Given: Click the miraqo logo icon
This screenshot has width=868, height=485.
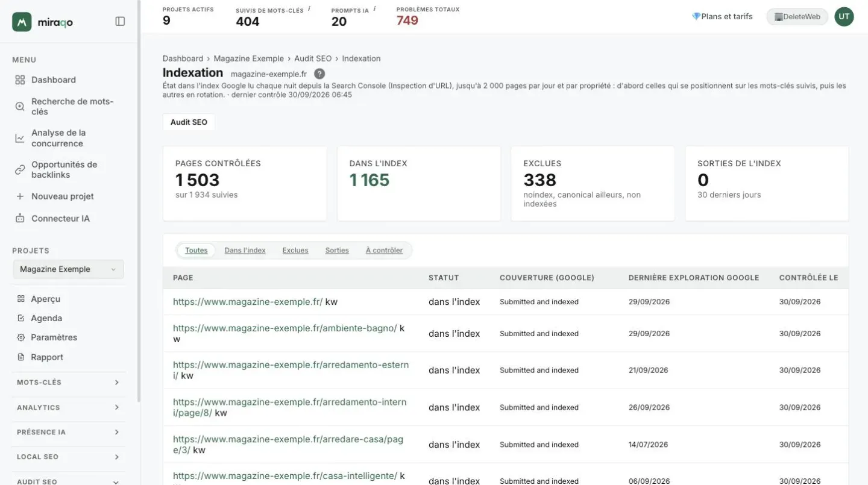Looking at the screenshot, I should (x=22, y=22).
